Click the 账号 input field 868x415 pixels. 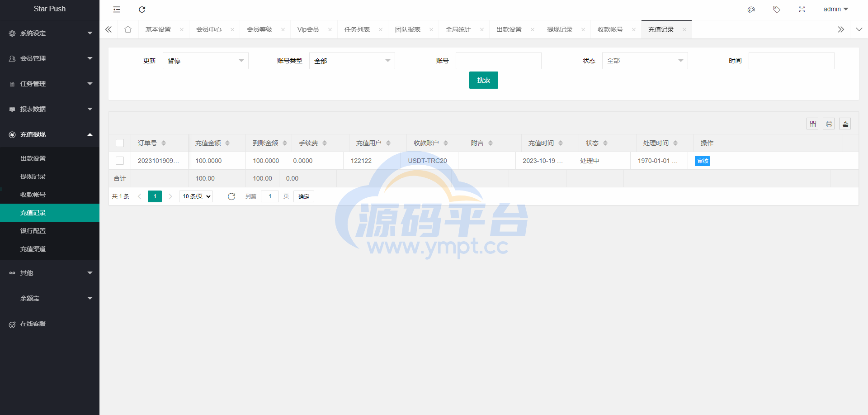499,61
